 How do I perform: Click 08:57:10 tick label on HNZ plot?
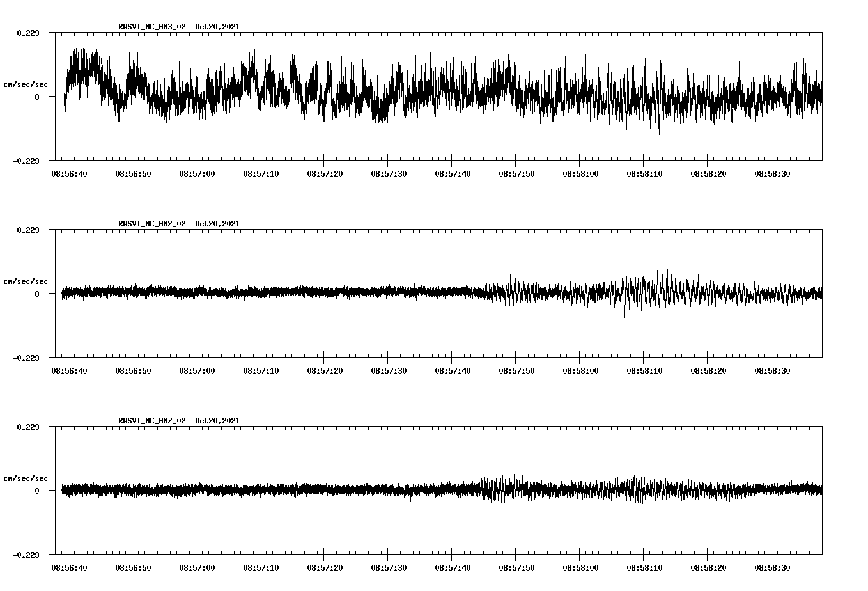tap(261, 568)
